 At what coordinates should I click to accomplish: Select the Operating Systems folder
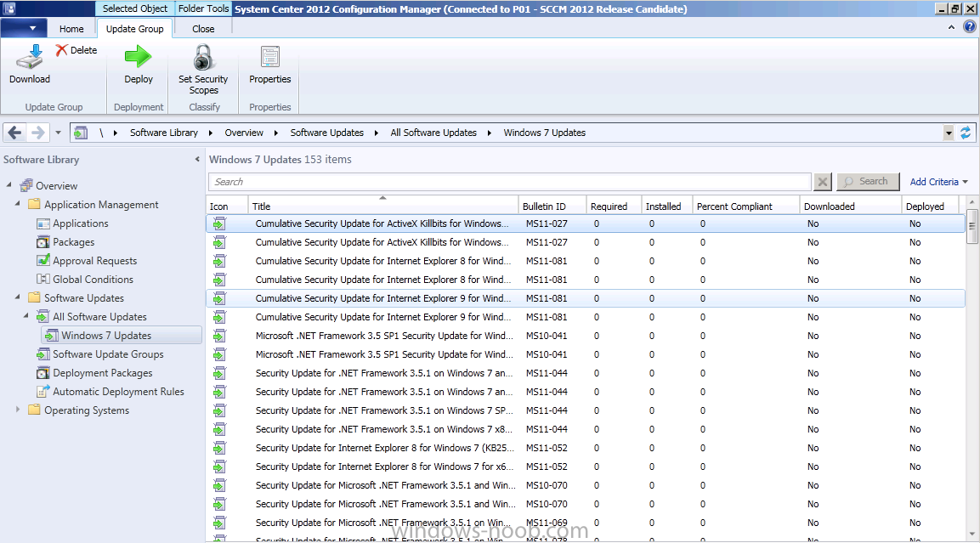point(79,410)
